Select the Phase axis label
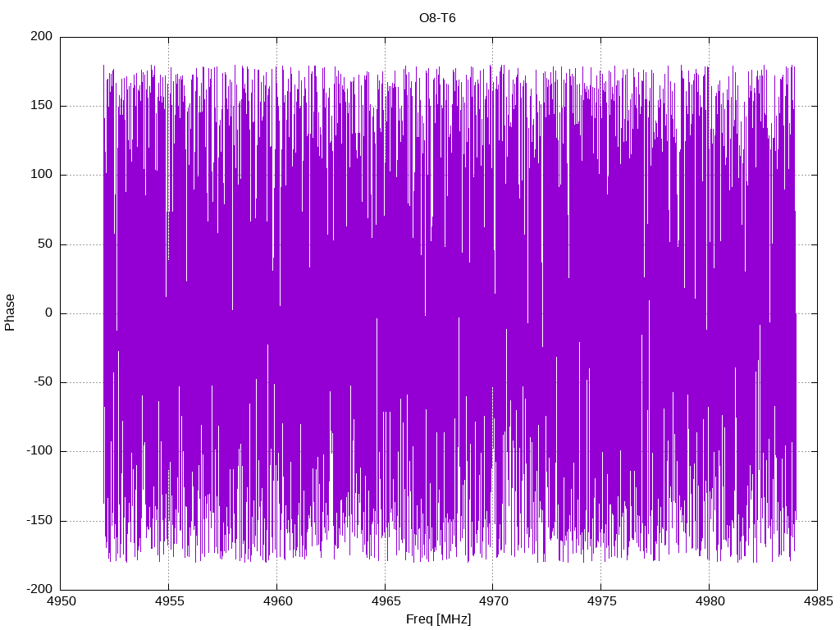This screenshot has width=840, height=630. tap(10, 313)
